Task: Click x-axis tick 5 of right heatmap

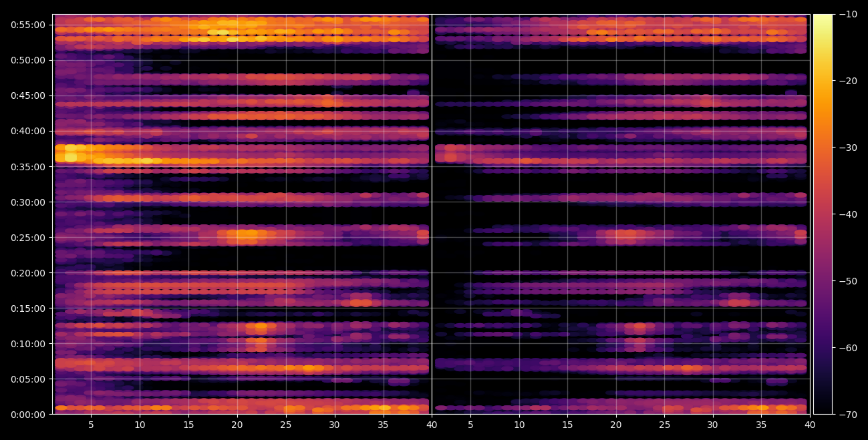Action: 470,425
